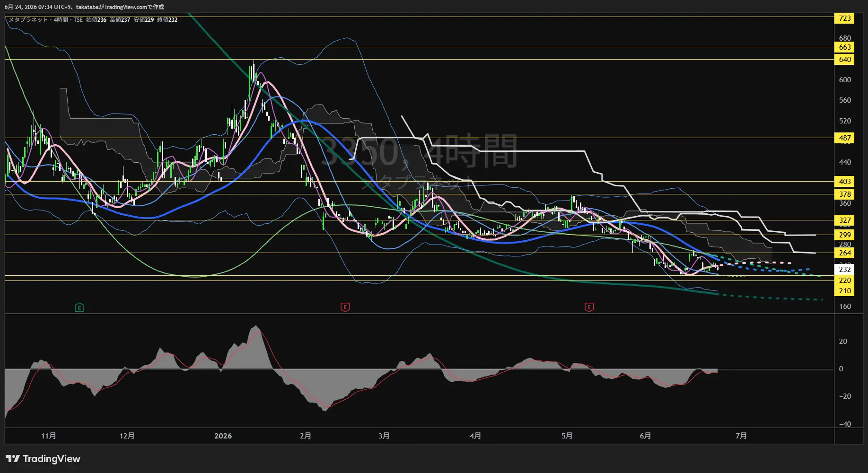
Task: Click the green earnings E marker
Action: point(79,307)
